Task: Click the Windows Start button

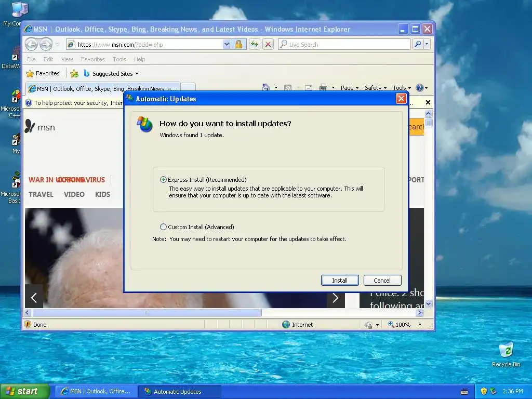Action: point(24,391)
